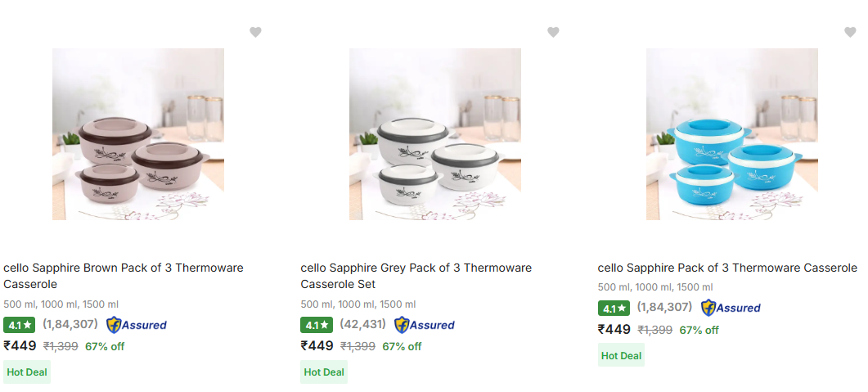
Task: Open brown casserole set product image
Action: click(x=138, y=134)
